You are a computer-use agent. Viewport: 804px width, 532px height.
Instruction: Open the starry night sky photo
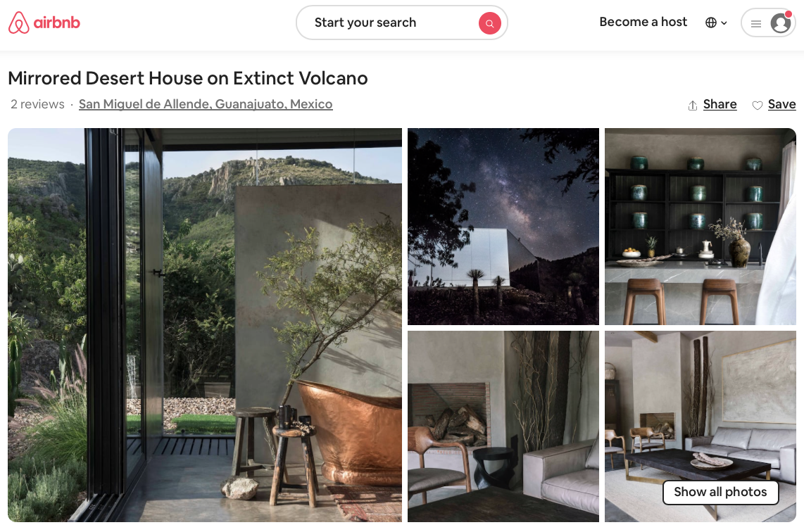(503, 227)
